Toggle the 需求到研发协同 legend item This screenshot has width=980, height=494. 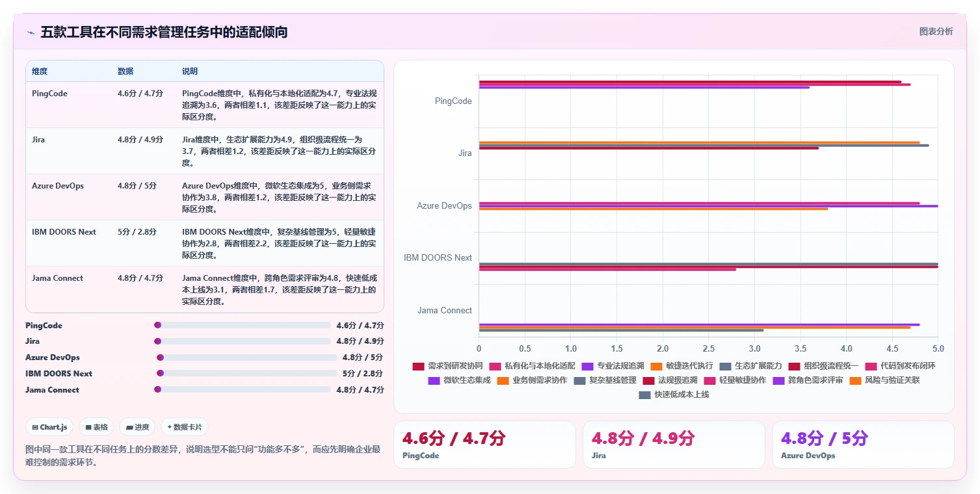click(447, 366)
